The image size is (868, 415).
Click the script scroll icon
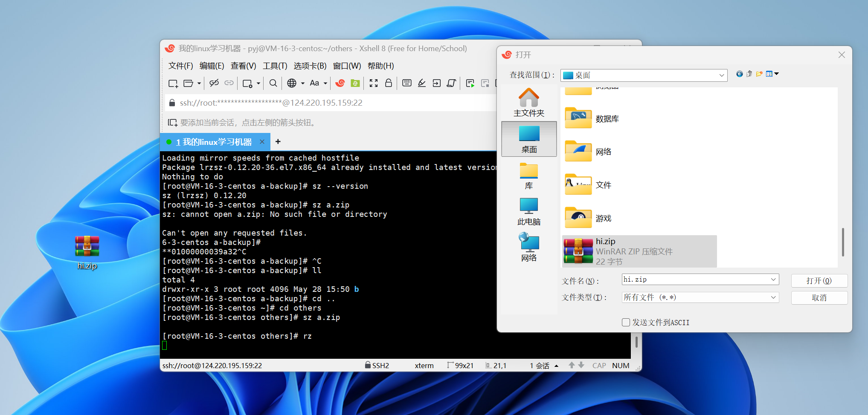451,83
